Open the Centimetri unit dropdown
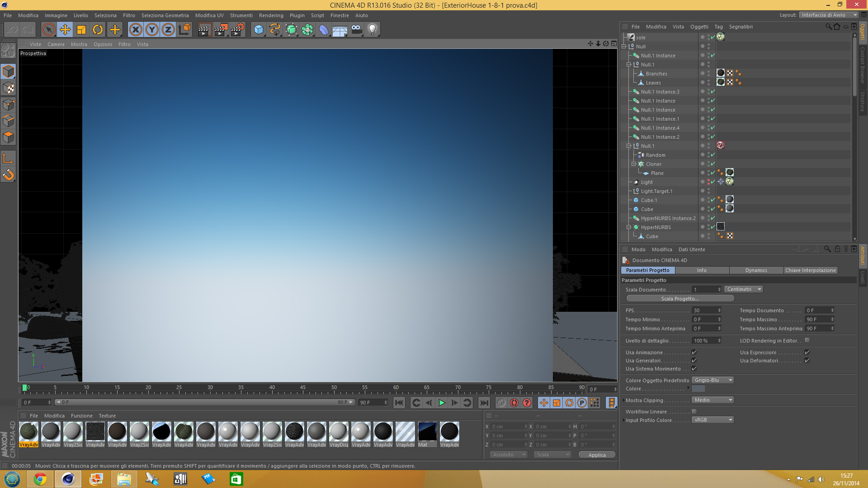Screen dimensions: 868x488 [744, 289]
